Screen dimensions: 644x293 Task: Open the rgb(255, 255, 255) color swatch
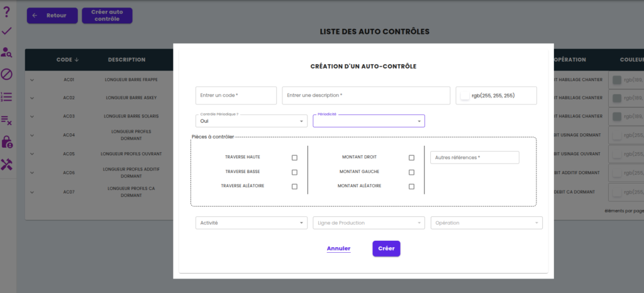pyautogui.click(x=465, y=96)
